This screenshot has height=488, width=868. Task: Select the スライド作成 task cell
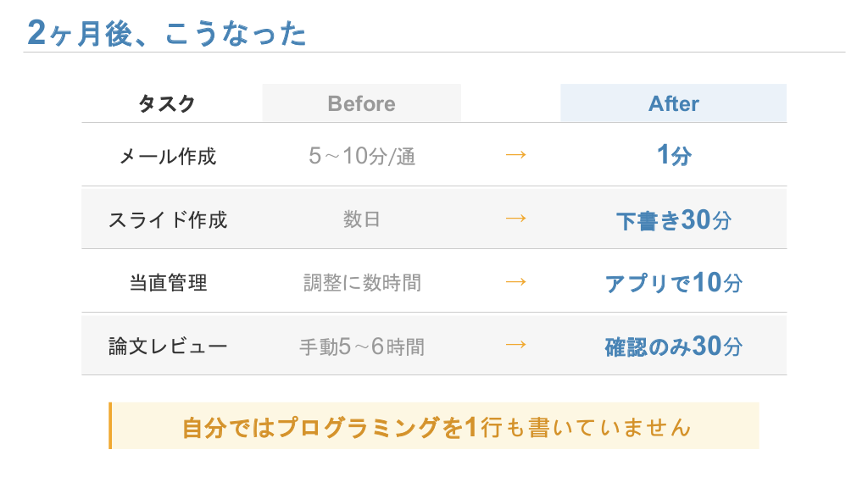[x=167, y=219]
